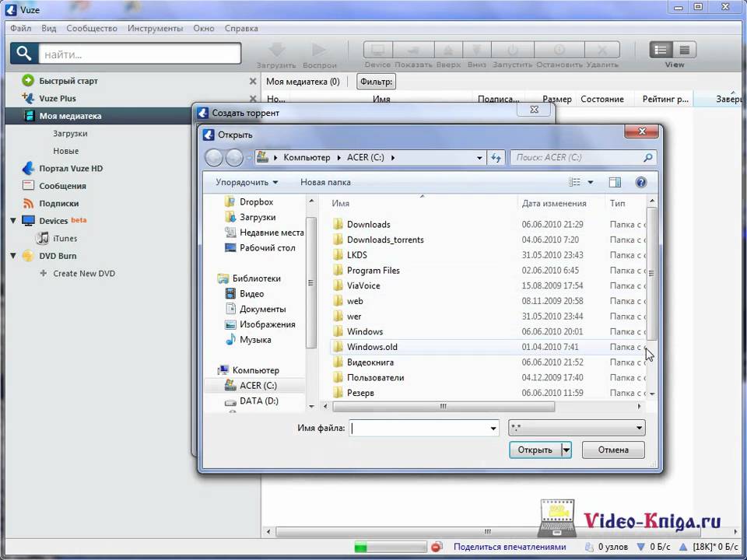This screenshot has width=747, height=560.
Task: Click the Вниз toolbar icon
Action: pos(477,50)
